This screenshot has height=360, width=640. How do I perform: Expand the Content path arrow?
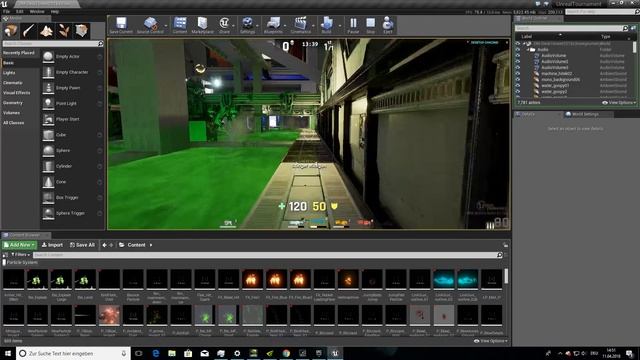click(151, 245)
